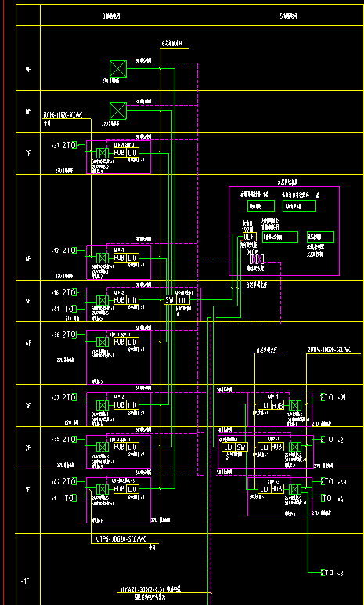Pick the x1 TO outlet label
Screen dimensions: 364x605
point(63,498)
